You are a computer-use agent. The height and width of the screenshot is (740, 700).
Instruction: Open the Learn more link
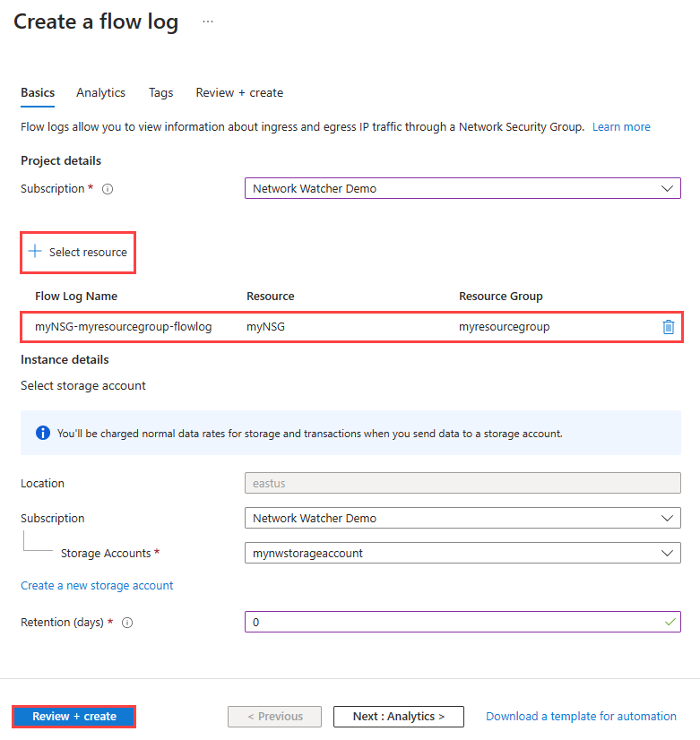point(621,127)
